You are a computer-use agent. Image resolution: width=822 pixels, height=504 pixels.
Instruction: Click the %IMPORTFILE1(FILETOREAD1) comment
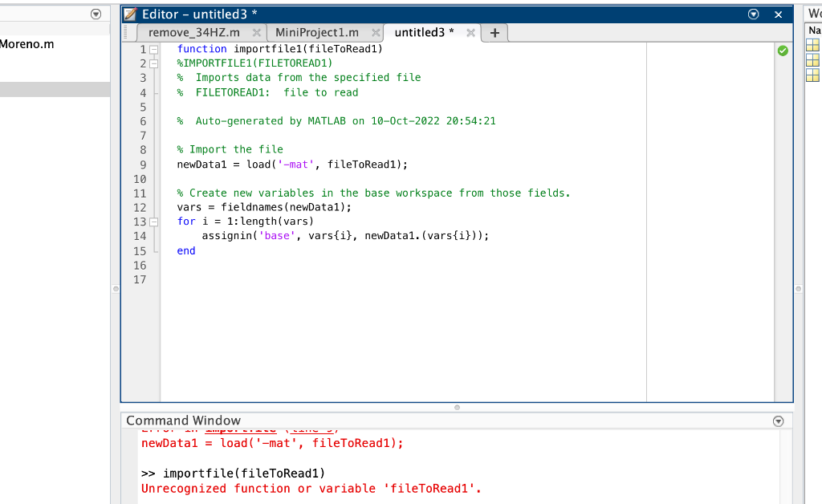254,63
